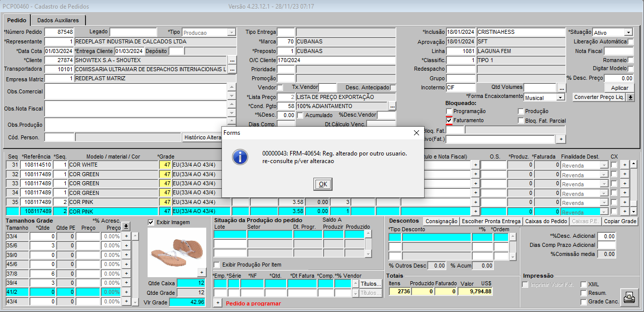
Task: Toggle the Exibir Imagem checkbox
Action: tap(151, 222)
